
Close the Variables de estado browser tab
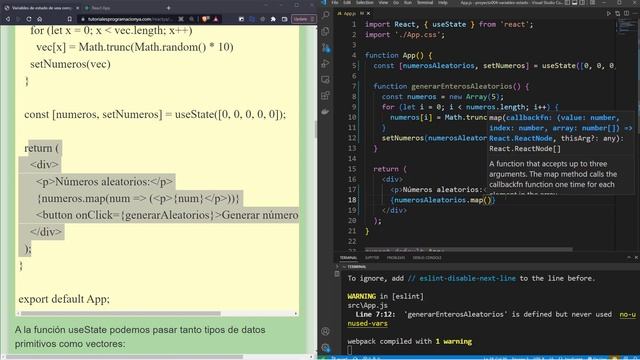pyautogui.click(x=78, y=8)
